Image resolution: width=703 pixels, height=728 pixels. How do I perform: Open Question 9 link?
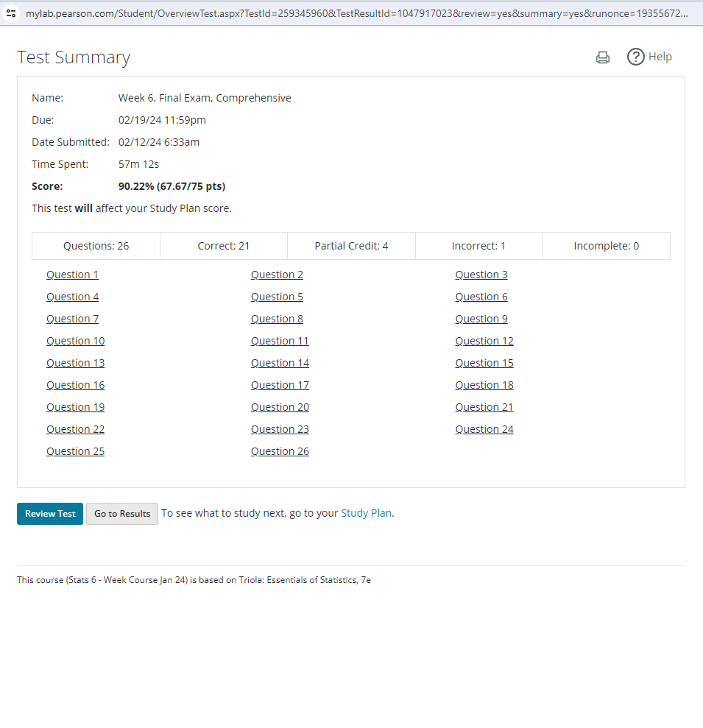(481, 319)
